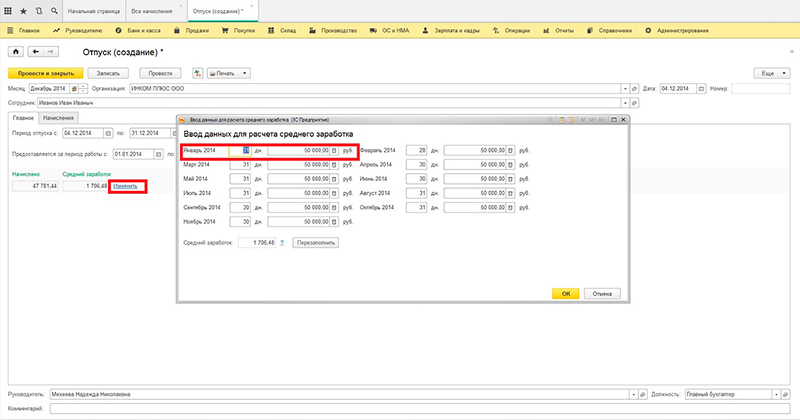Image resolution: width=800 pixels, height=420 pixels.
Task: Open calculator for March 2014 amount
Action: point(334,165)
